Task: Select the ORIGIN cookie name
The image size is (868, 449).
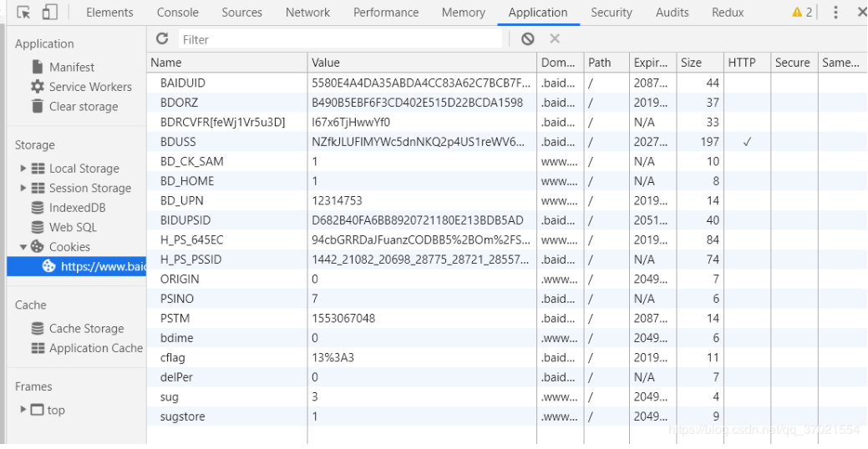Action: tap(180, 279)
